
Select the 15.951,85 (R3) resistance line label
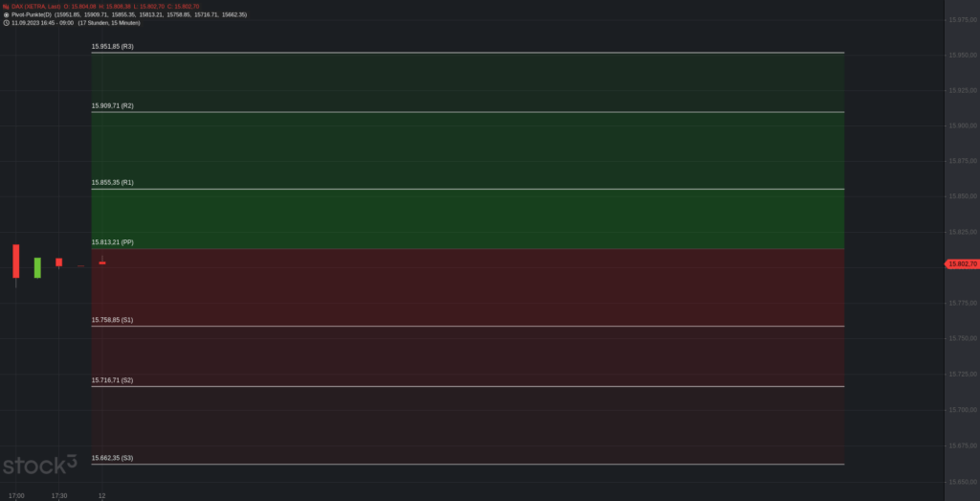click(113, 46)
